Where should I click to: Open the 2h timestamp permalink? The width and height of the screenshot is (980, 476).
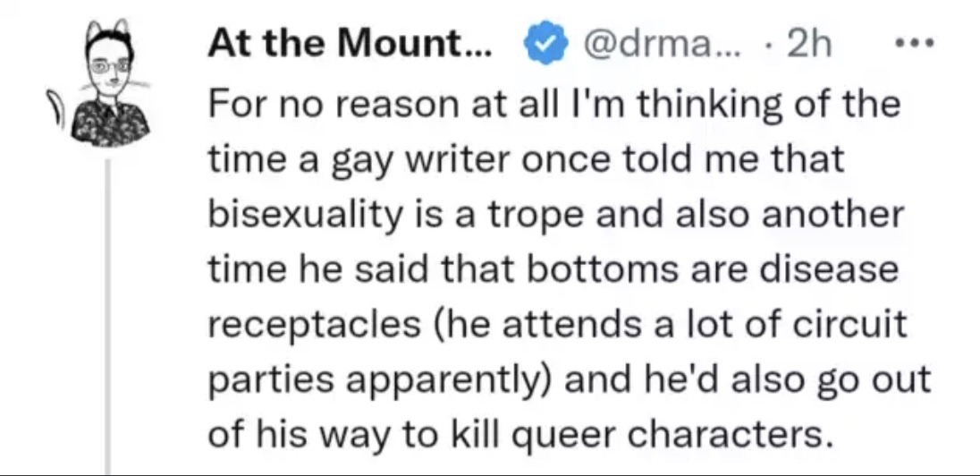tap(808, 43)
